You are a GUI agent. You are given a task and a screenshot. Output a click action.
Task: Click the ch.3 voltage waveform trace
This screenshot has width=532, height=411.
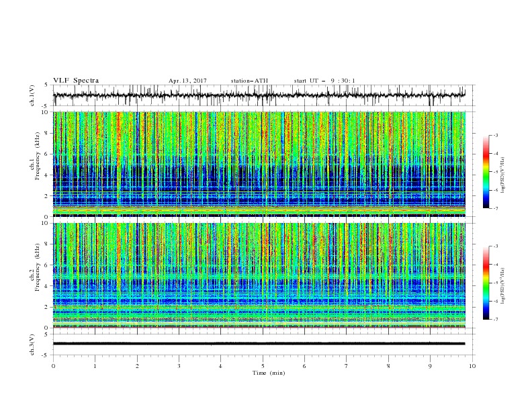pos(259,344)
